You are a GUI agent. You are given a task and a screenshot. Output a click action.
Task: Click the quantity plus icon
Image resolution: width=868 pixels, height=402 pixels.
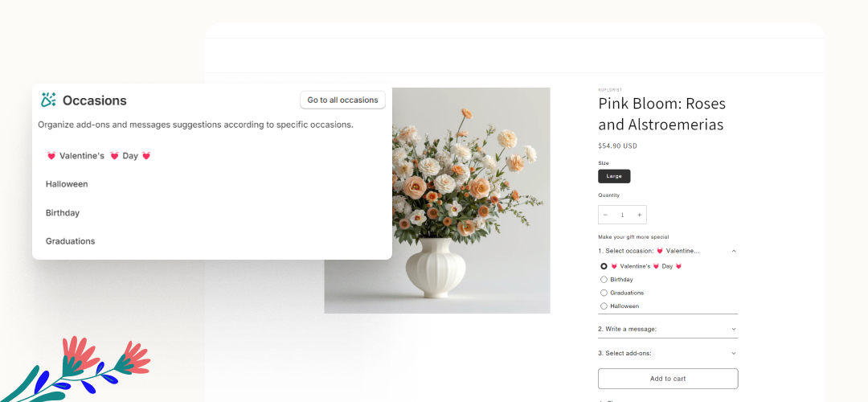pos(640,215)
